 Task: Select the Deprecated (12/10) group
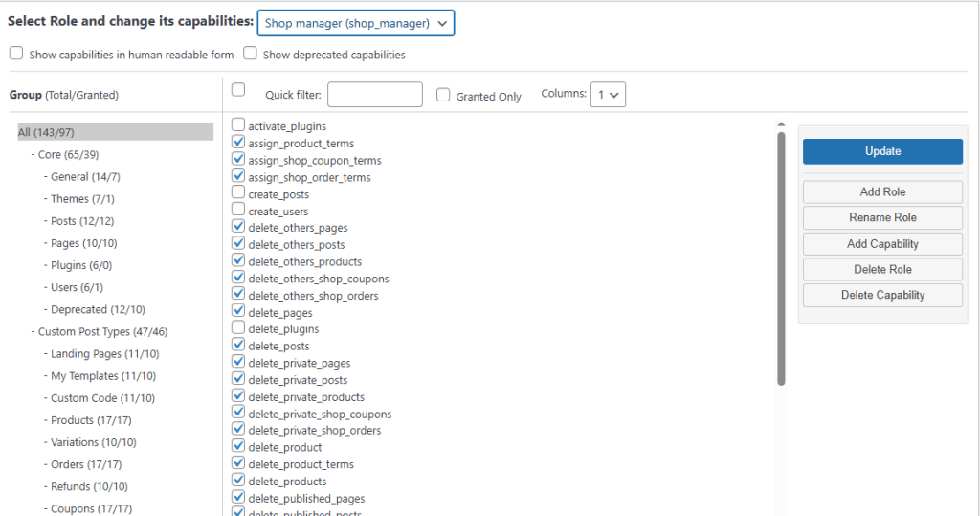(99, 309)
